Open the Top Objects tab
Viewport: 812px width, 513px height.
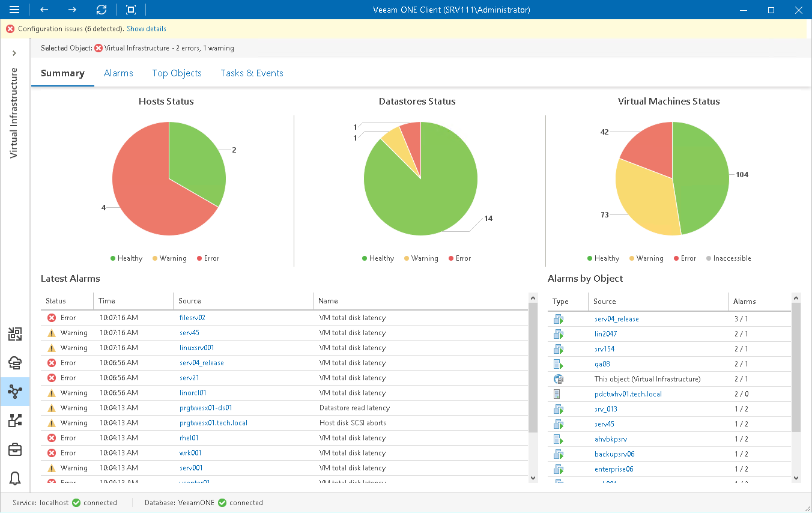(x=177, y=73)
